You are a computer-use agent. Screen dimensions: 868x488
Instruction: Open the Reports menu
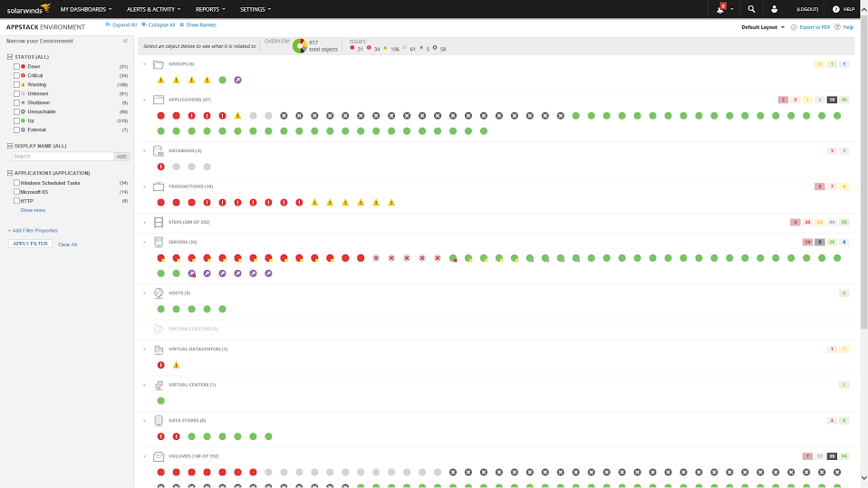tap(210, 9)
